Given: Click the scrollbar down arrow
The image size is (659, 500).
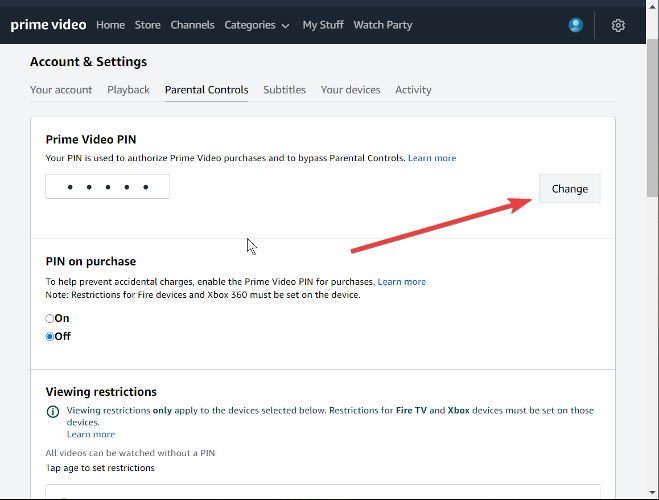Looking at the screenshot, I should [652, 492].
